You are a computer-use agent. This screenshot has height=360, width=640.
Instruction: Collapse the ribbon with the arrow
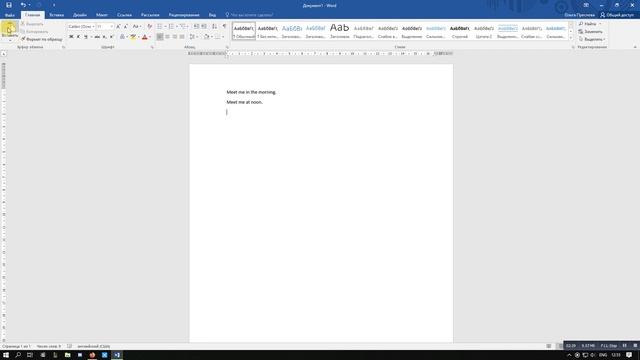tap(635, 47)
